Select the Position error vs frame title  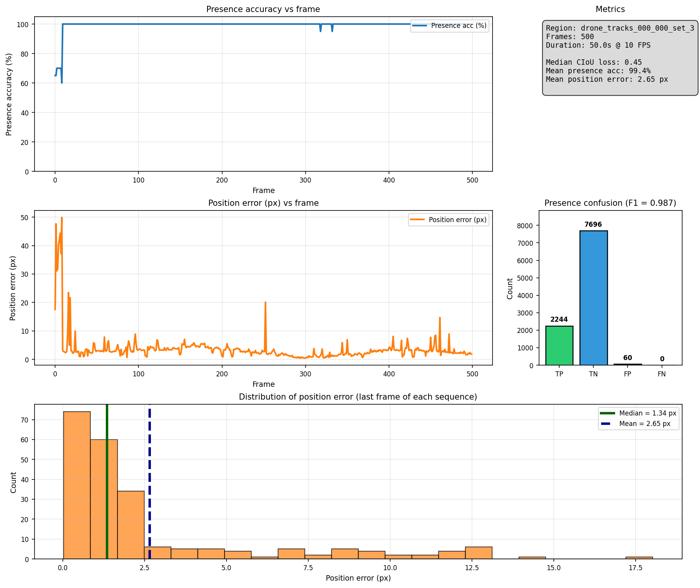pyautogui.click(x=263, y=203)
